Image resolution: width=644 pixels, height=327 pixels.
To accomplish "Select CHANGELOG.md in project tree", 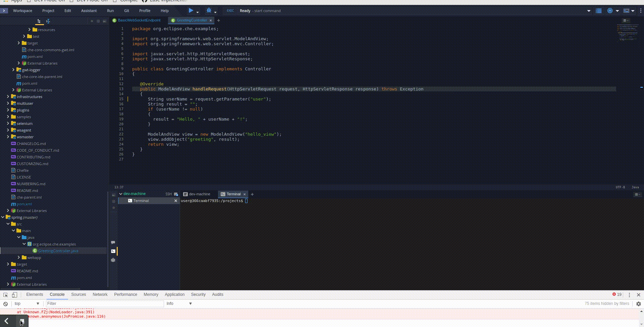I will [31, 144].
